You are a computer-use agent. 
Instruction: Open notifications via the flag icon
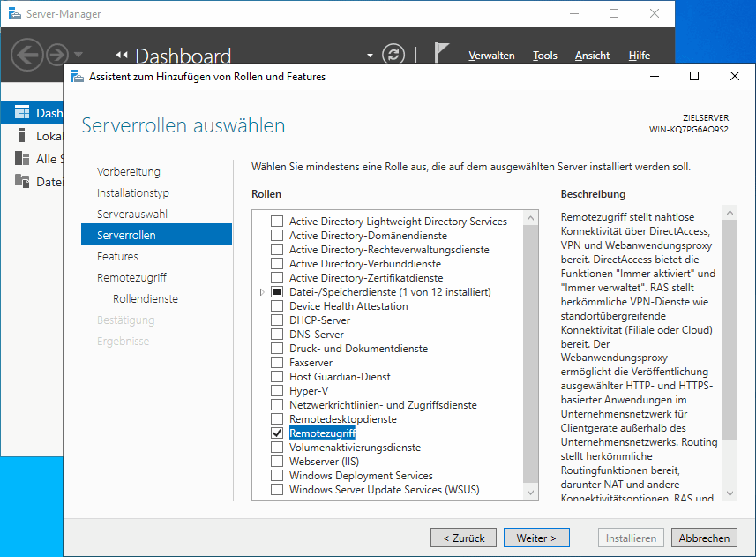tap(441, 53)
